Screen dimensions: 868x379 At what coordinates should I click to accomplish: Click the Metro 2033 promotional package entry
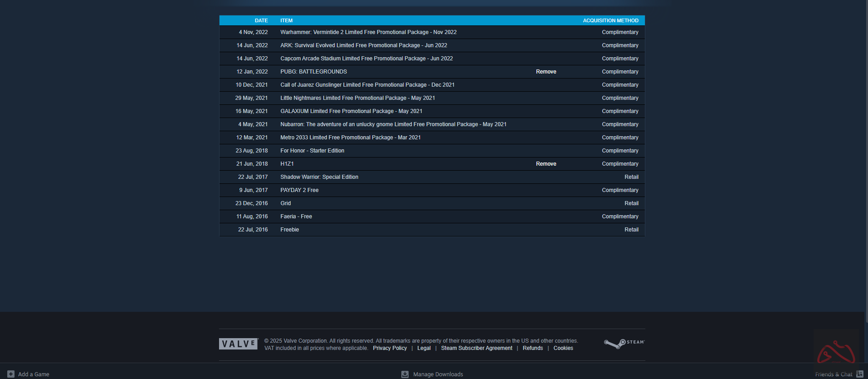[x=350, y=138]
